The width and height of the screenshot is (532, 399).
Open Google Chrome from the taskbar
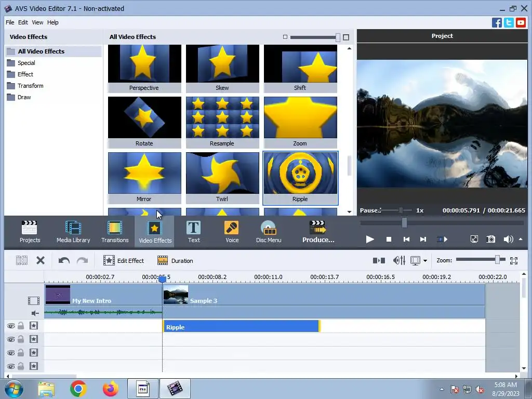(x=78, y=389)
